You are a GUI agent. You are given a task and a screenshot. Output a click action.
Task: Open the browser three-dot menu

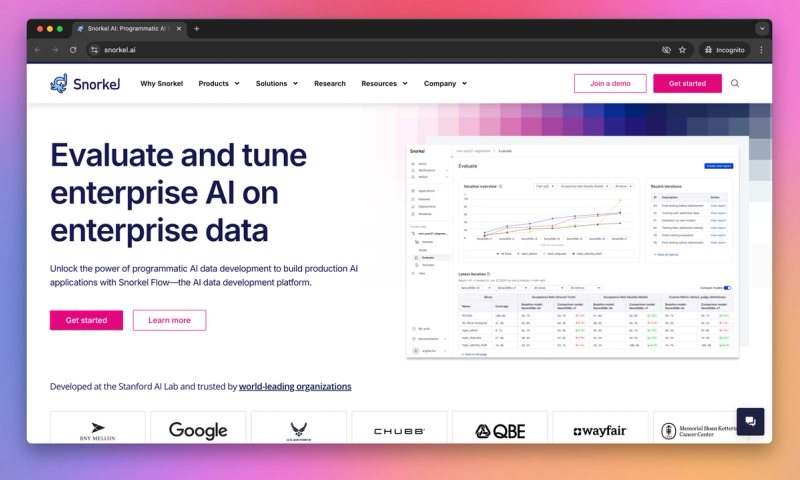761,50
